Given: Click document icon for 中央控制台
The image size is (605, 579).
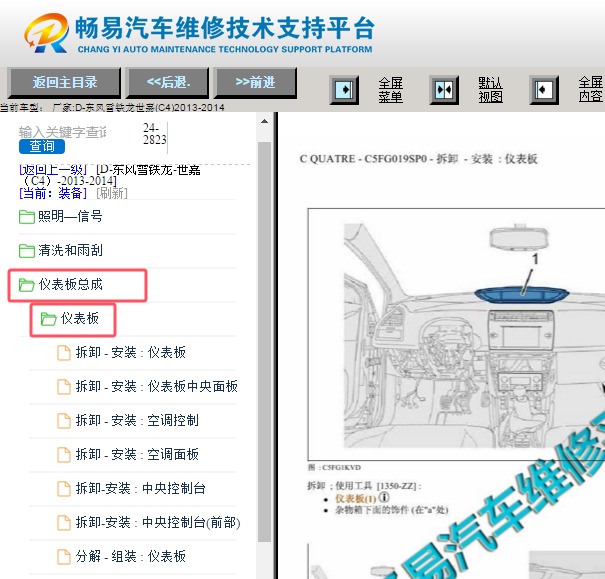Looking at the screenshot, I should tap(64, 489).
